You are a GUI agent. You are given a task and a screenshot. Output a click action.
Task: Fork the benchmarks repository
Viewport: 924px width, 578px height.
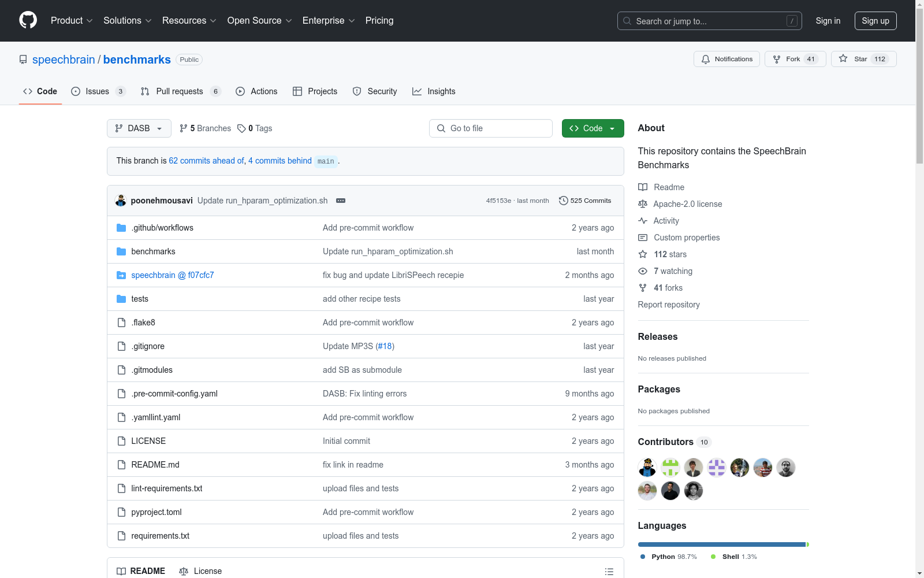[x=795, y=59]
